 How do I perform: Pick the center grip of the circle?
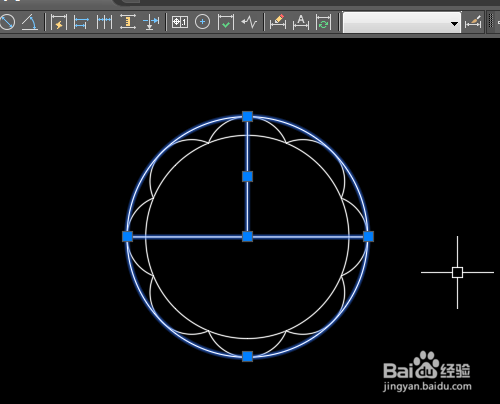[247, 237]
